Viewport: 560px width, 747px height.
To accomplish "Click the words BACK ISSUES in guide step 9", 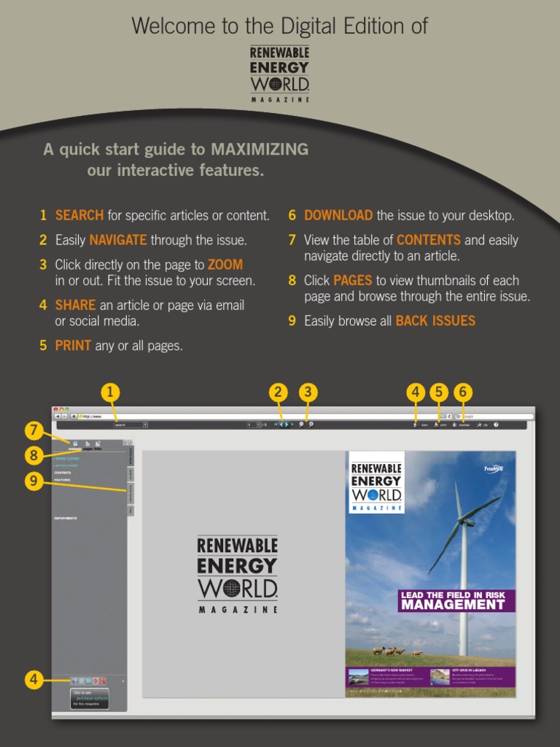I will (x=436, y=321).
